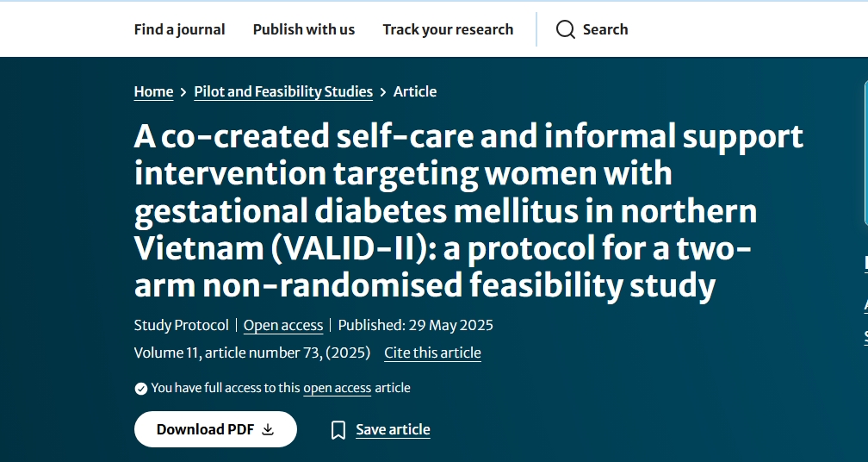
Task: Click the open access link in the full access notice
Action: pyautogui.click(x=337, y=388)
